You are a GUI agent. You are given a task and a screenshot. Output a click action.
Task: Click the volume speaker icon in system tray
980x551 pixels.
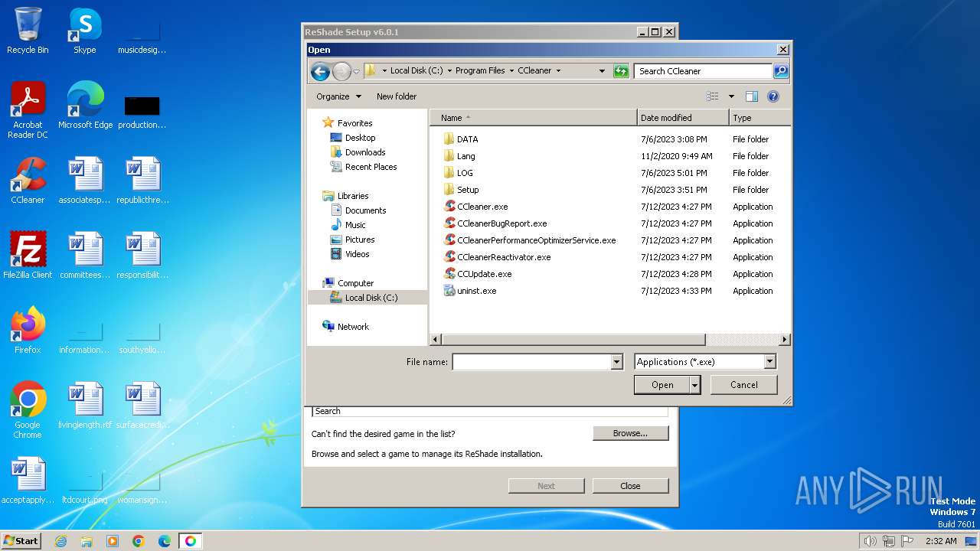point(870,541)
